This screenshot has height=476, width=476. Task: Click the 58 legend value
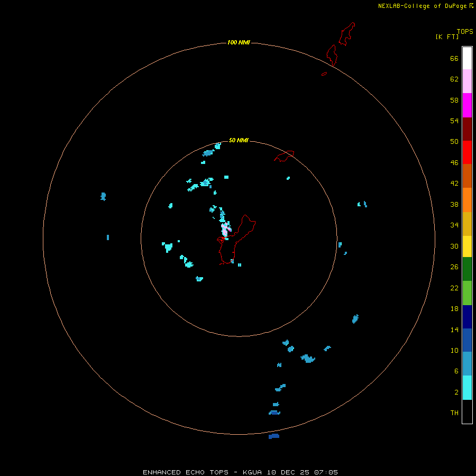(x=454, y=100)
